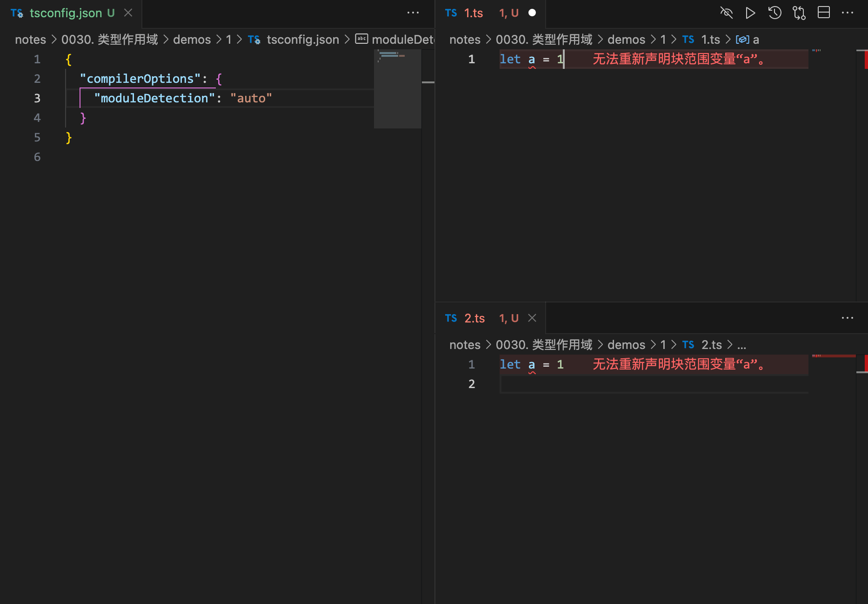This screenshot has width=868, height=604.
Task: Select the 2.ts editor tab
Action: 474,318
